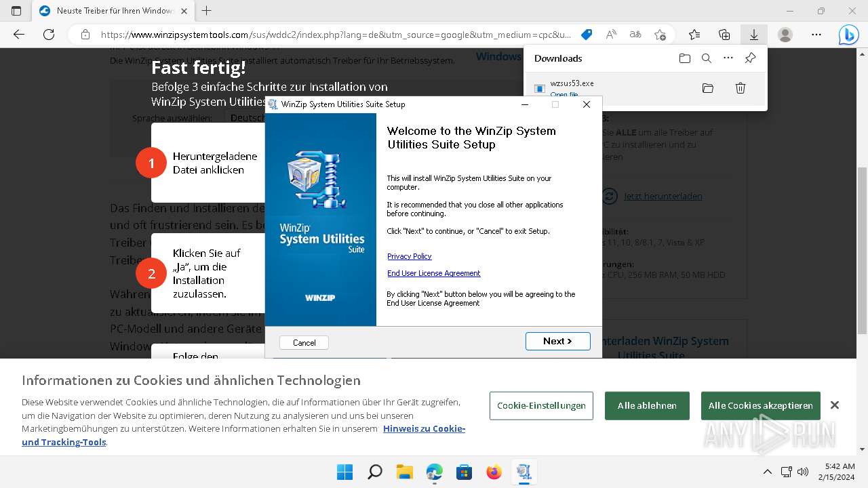This screenshot has height=488, width=868.
Task: Open File Explorer from taskbar
Action: [404, 472]
